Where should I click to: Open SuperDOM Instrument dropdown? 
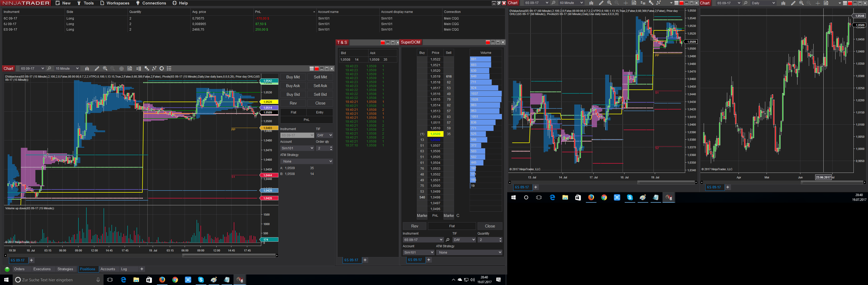coord(423,240)
